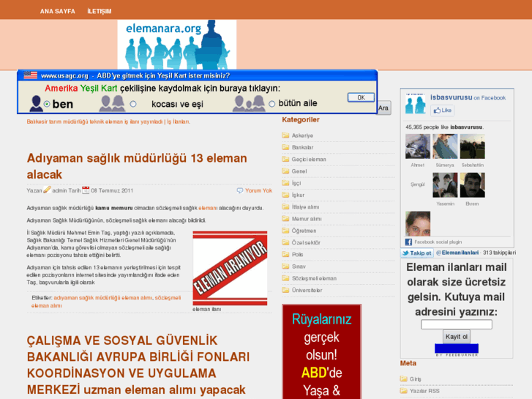532x399 pixels.
Task: Click the Facebook logo in social plugin footer
Action: [x=408, y=242]
